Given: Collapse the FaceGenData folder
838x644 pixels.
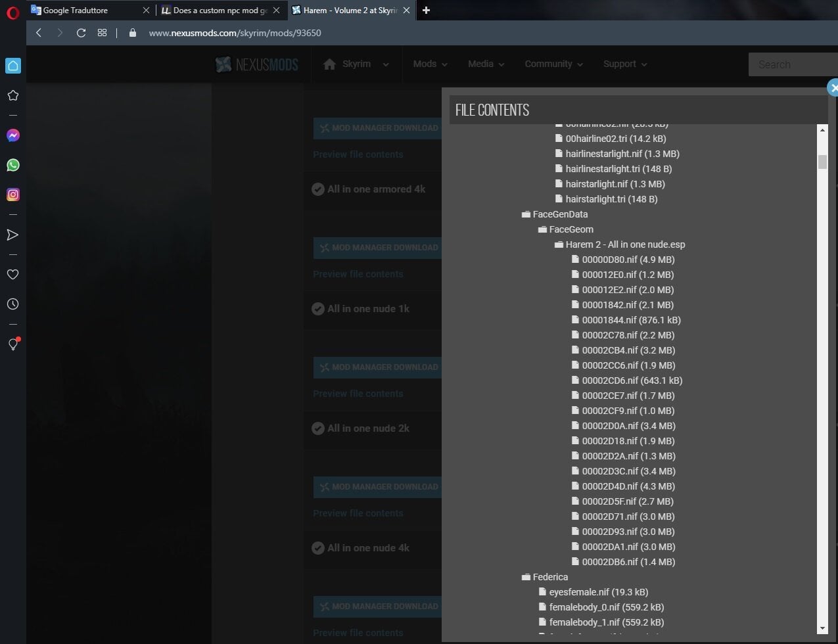Looking at the screenshot, I should (526, 214).
